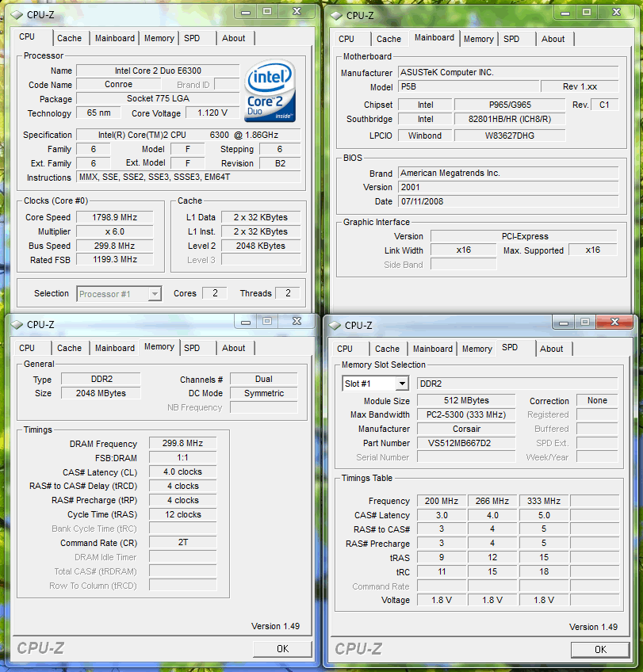Minimize the CPU-Z SPD window
Image resolution: width=643 pixels, height=672 pixels.
coord(563,322)
